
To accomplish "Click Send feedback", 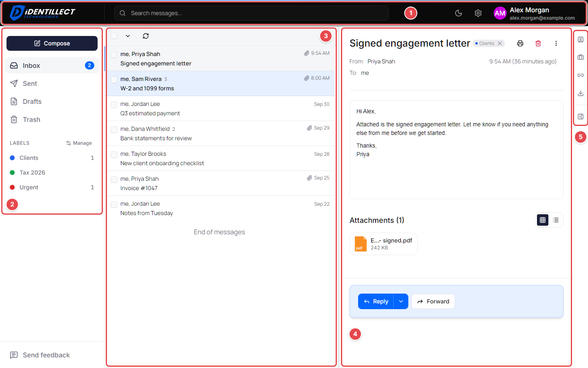I will pyautogui.click(x=40, y=355).
